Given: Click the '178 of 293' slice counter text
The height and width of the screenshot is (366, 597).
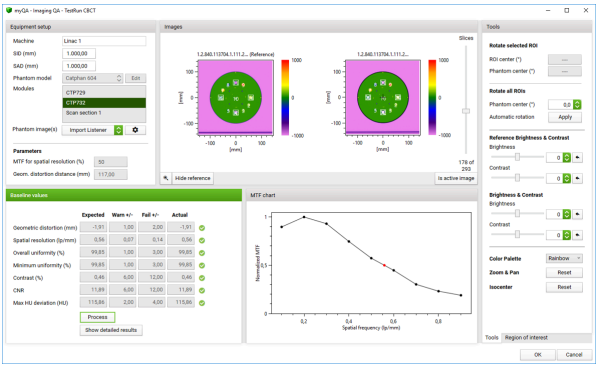Looking at the screenshot, I should coord(466,166).
